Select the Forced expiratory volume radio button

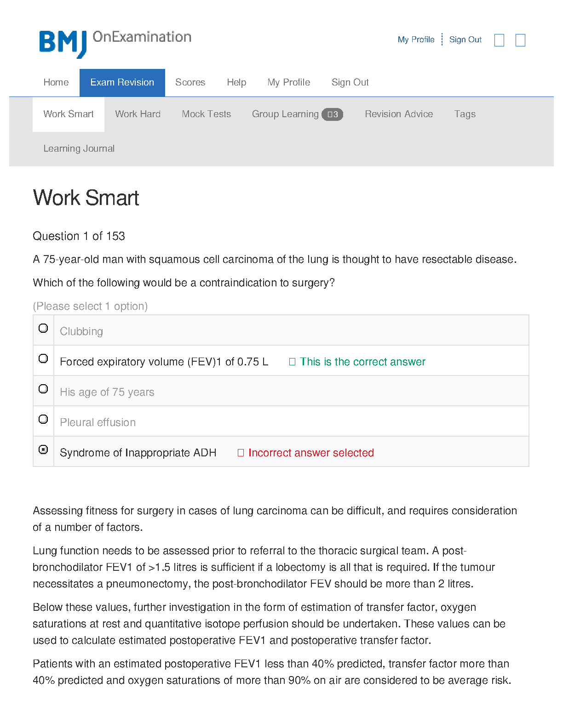(x=43, y=358)
